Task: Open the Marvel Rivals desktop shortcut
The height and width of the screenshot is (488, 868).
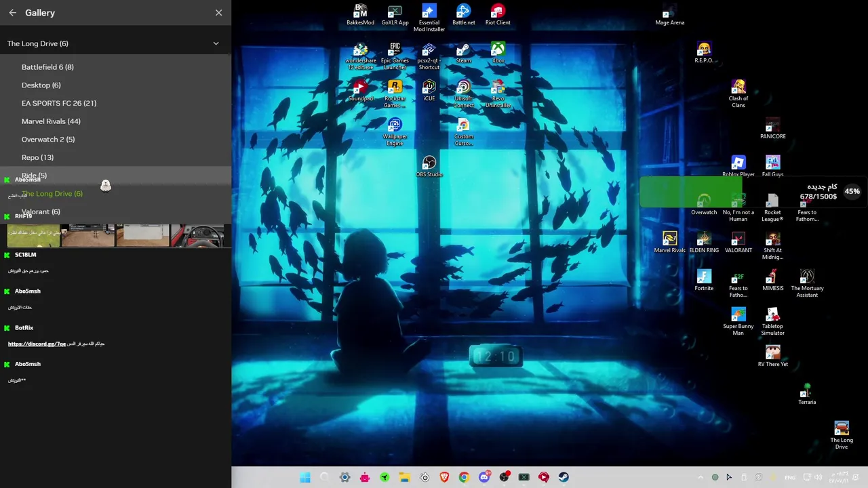Action: coord(669,243)
